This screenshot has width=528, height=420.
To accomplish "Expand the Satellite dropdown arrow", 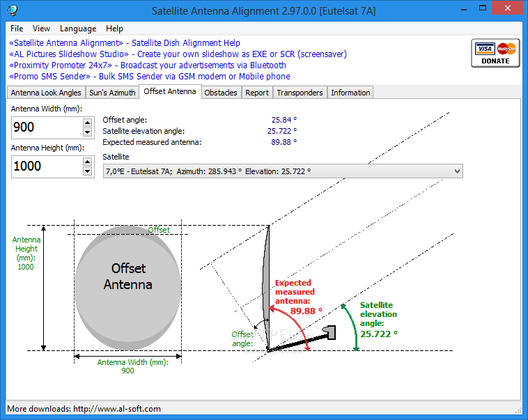I will 457,171.
